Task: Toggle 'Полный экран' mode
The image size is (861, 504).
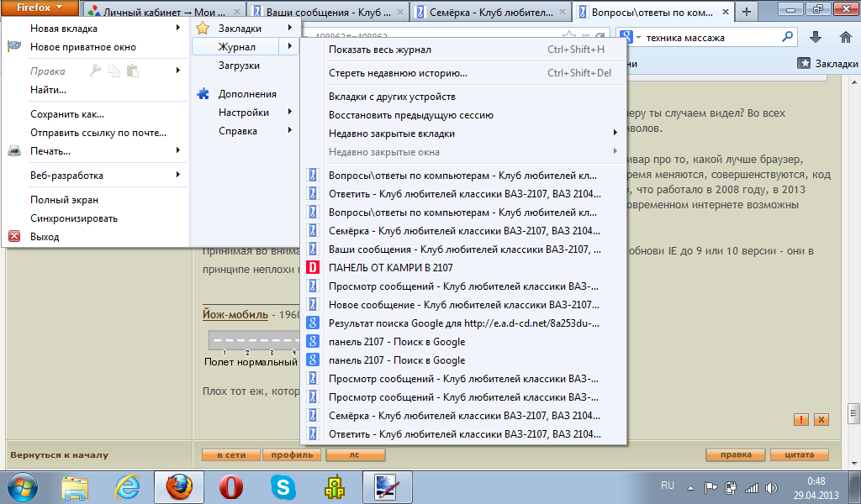Action: (95, 200)
